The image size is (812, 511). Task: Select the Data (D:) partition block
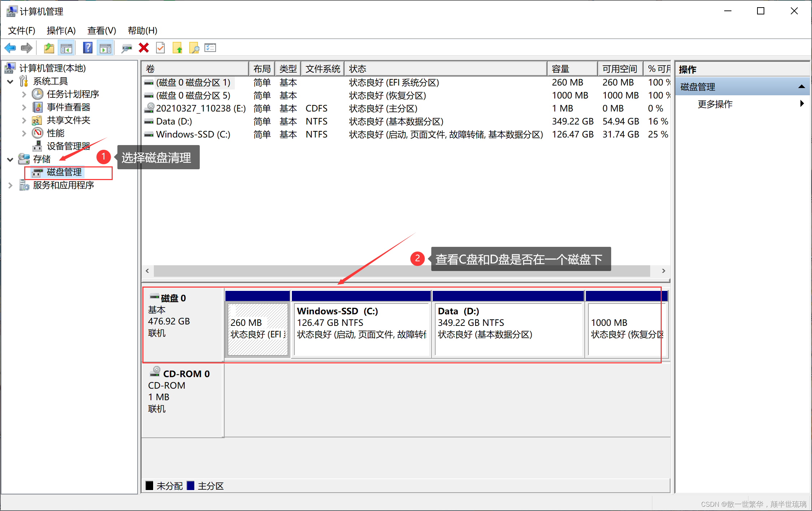(508, 329)
